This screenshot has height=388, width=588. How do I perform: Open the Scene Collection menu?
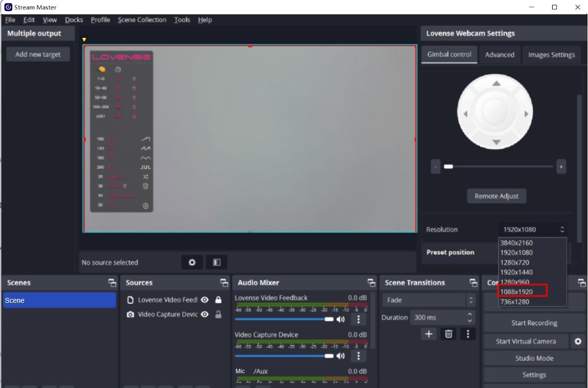pos(142,20)
